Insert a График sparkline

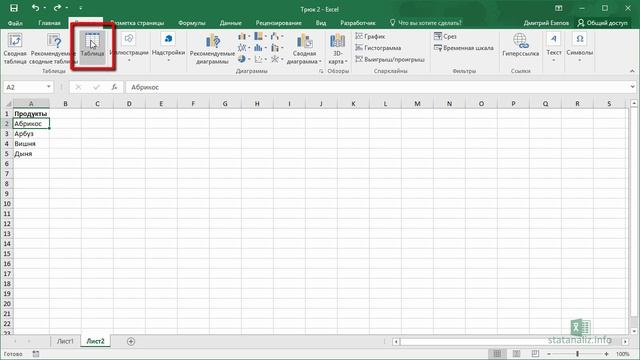370,36
